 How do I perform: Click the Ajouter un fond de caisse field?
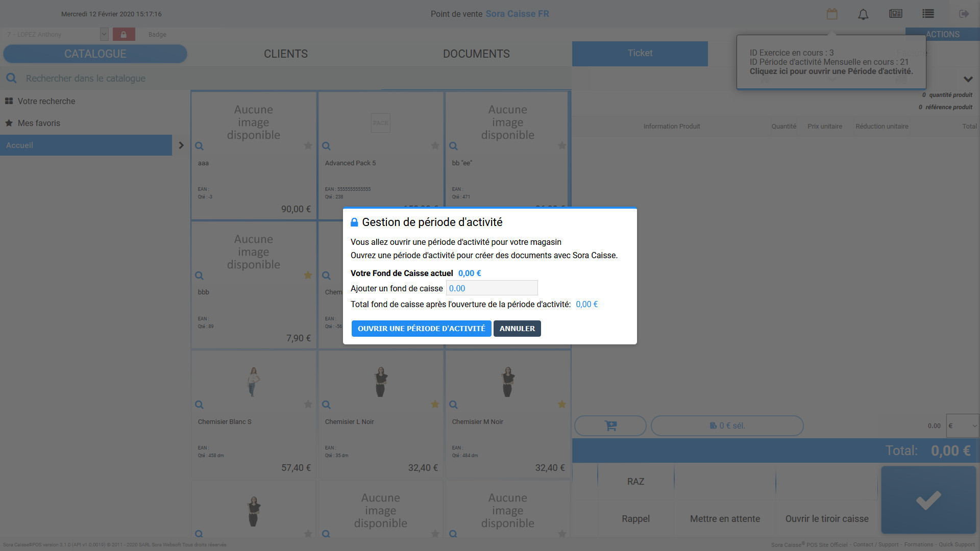492,288
